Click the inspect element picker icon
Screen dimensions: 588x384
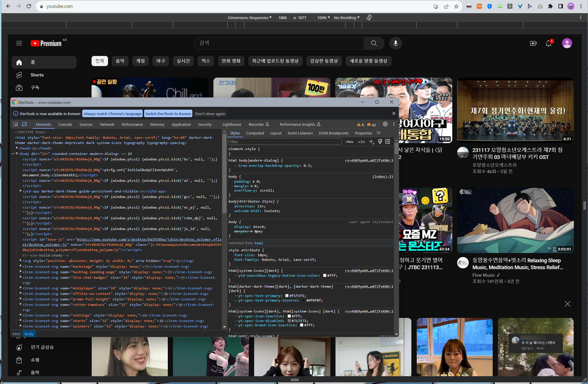click(x=16, y=124)
